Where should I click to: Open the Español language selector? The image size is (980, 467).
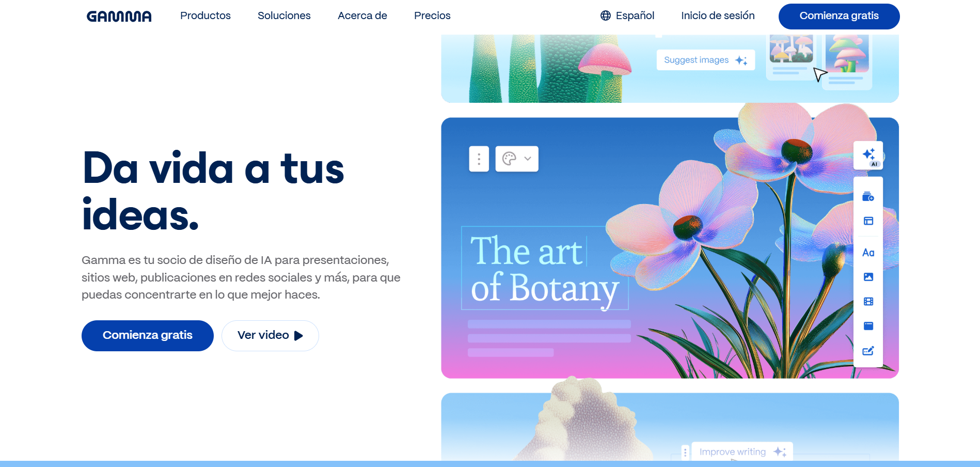(627, 16)
